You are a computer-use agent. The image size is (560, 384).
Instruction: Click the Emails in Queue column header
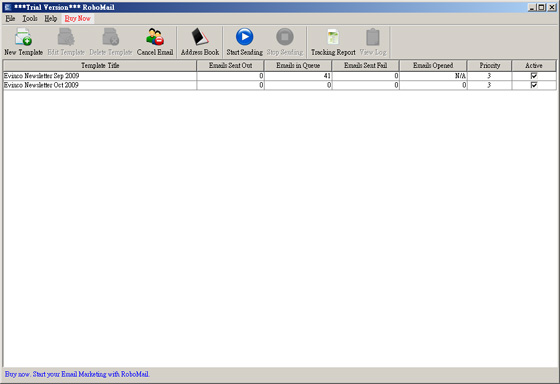tap(298, 65)
